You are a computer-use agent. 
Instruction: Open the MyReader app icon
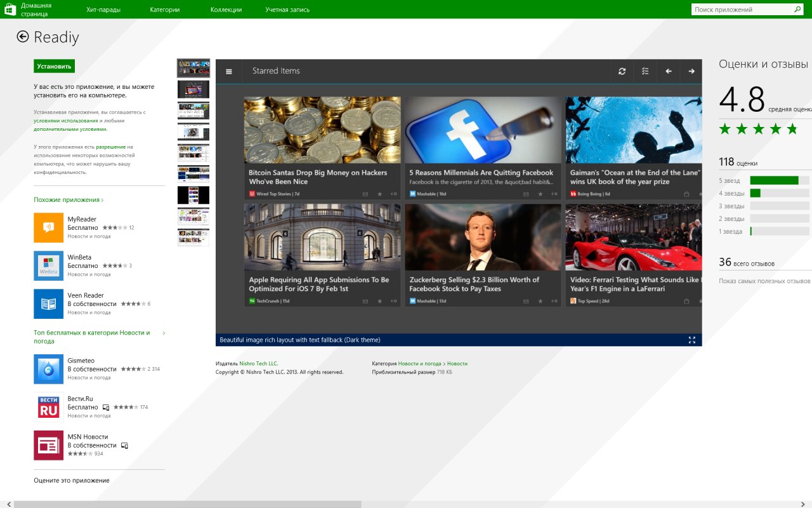(x=48, y=227)
